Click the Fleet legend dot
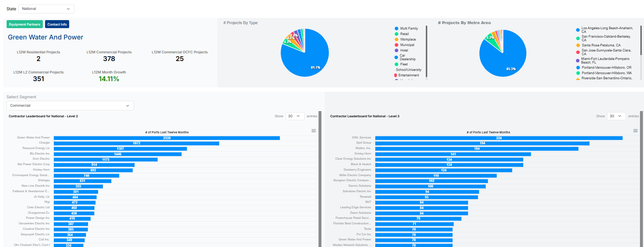The height and width of the screenshot is (247, 644). point(397,64)
